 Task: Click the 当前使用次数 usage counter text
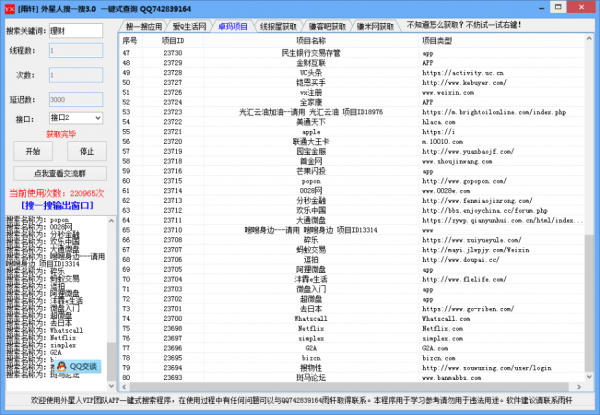57,193
